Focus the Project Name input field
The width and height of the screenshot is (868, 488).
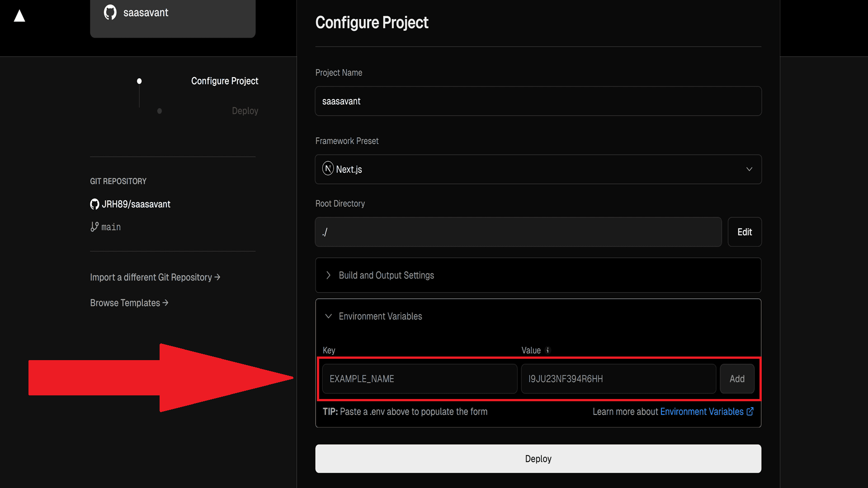click(538, 101)
